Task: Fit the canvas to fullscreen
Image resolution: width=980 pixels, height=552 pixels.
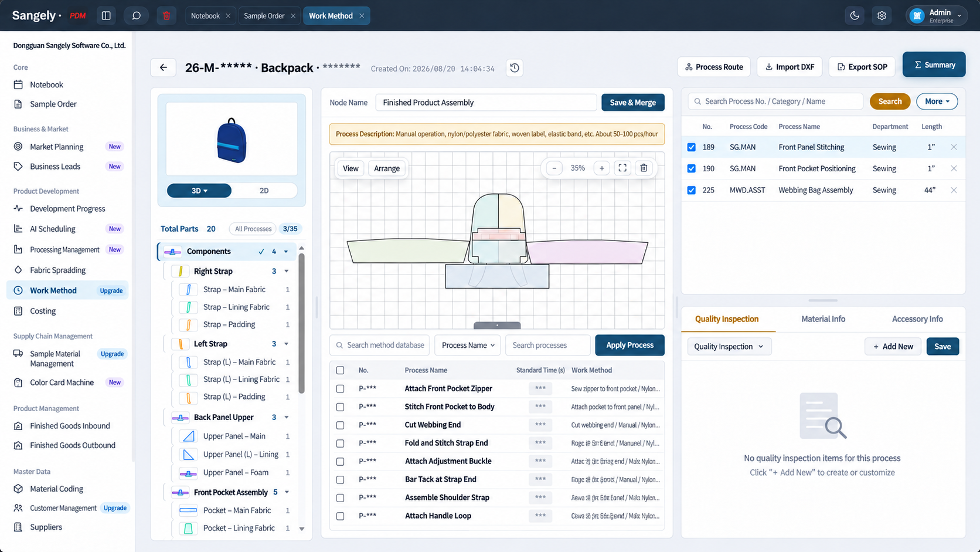Action: click(622, 168)
